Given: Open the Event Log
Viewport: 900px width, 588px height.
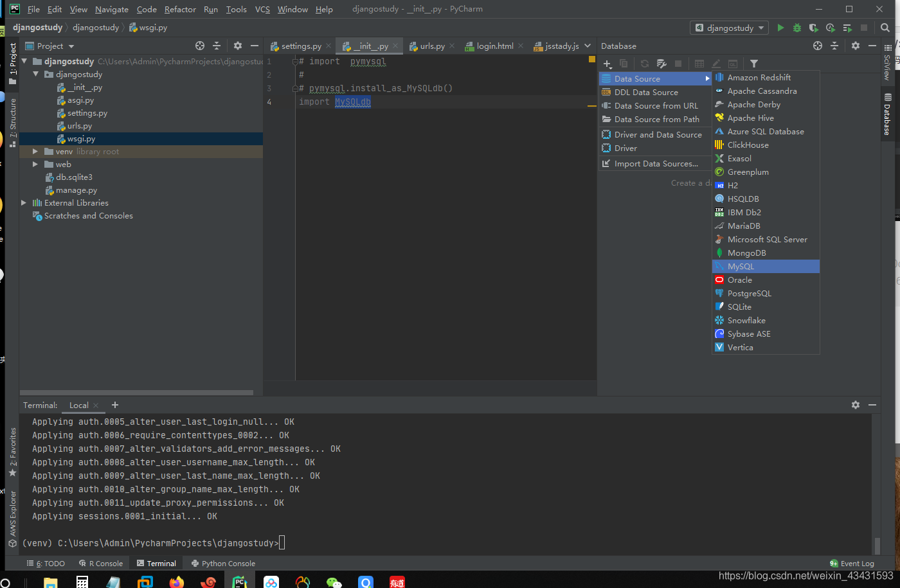Looking at the screenshot, I should 852,564.
